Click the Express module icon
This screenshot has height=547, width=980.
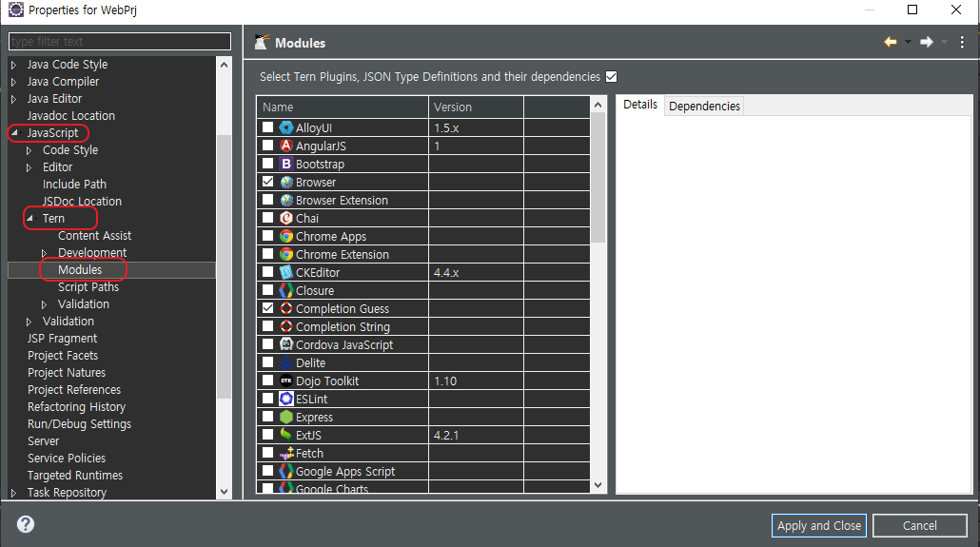coord(286,417)
